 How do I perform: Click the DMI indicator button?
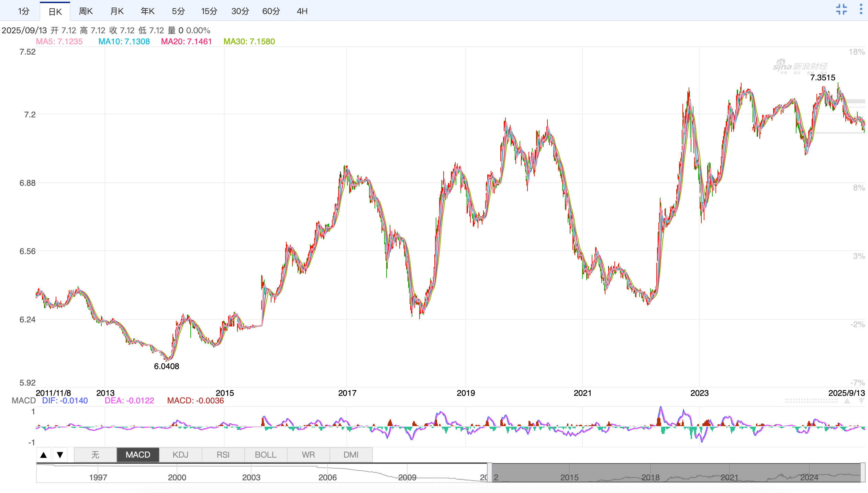pyautogui.click(x=351, y=455)
